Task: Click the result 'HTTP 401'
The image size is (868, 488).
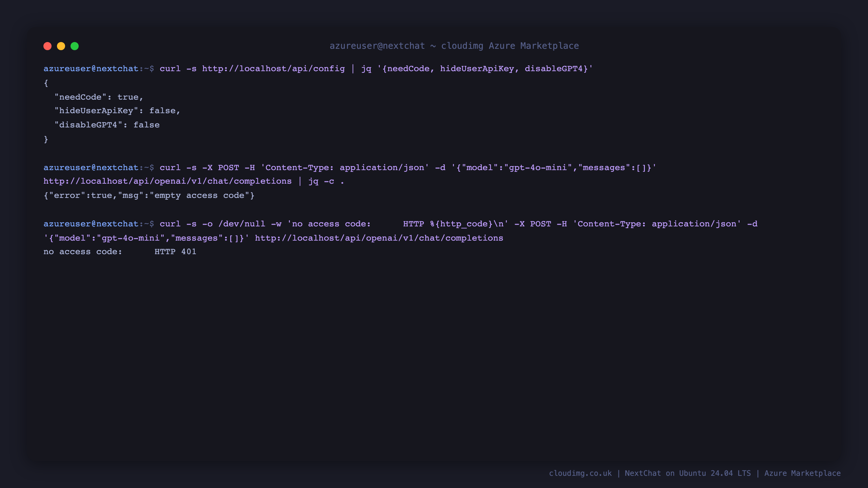Action: tap(175, 251)
